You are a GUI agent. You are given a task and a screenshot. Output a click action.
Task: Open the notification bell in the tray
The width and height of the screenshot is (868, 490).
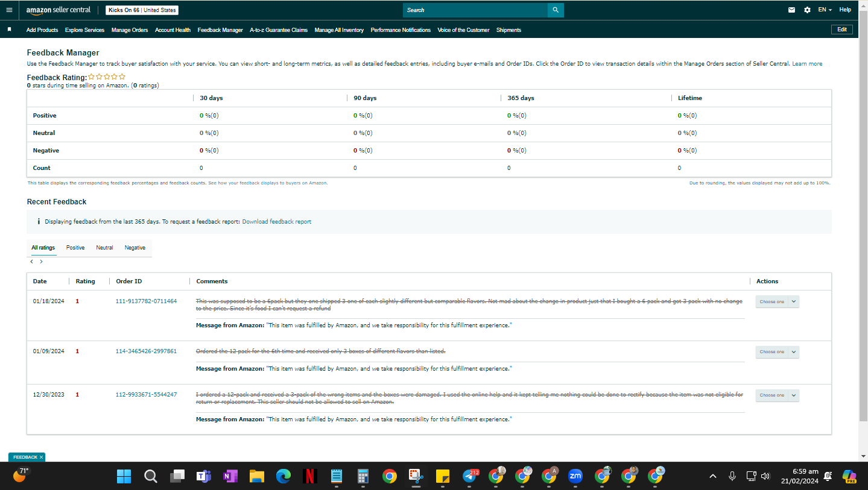(x=829, y=476)
